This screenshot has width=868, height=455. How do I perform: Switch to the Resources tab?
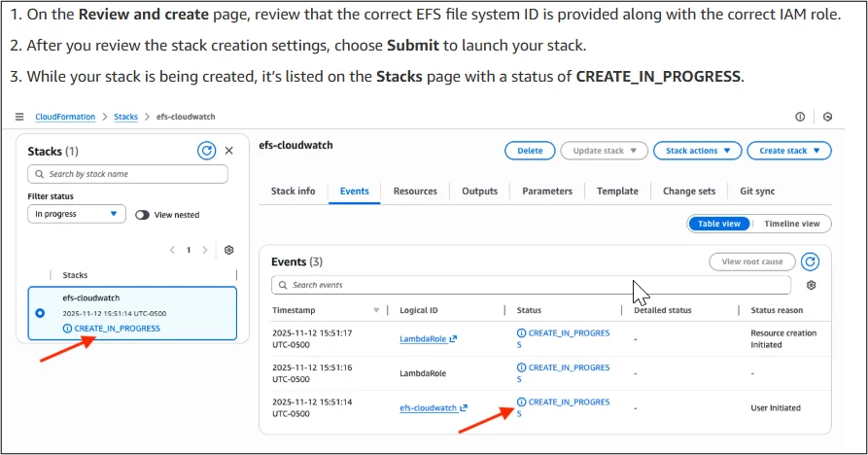point(415,192)
